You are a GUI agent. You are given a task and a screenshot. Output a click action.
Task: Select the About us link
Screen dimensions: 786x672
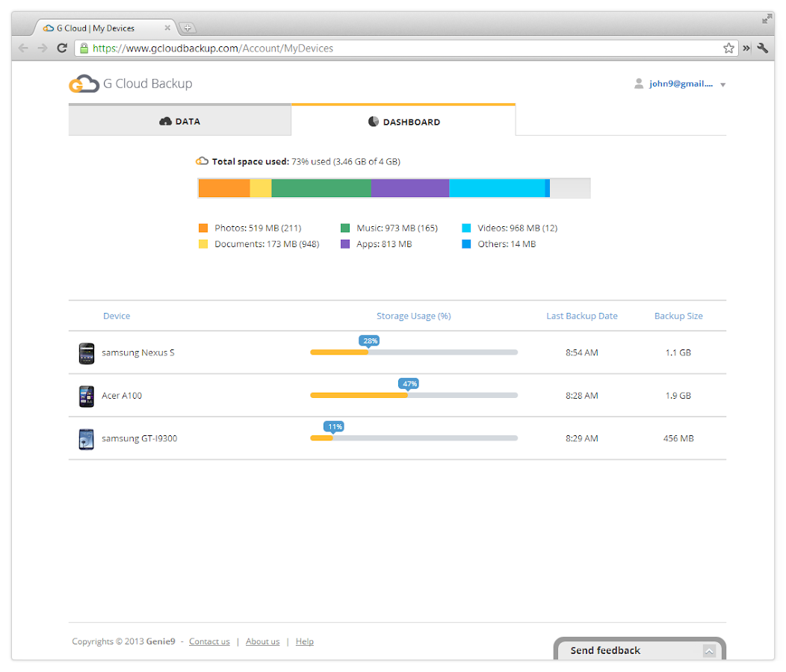(x=262, y=641)
